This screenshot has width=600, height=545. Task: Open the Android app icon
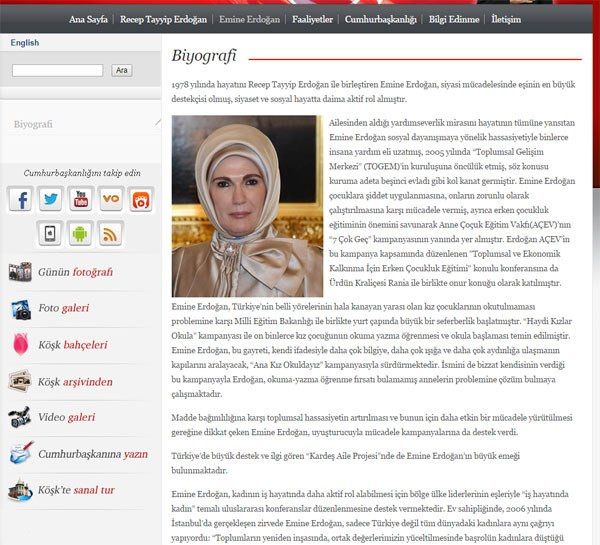81,234
